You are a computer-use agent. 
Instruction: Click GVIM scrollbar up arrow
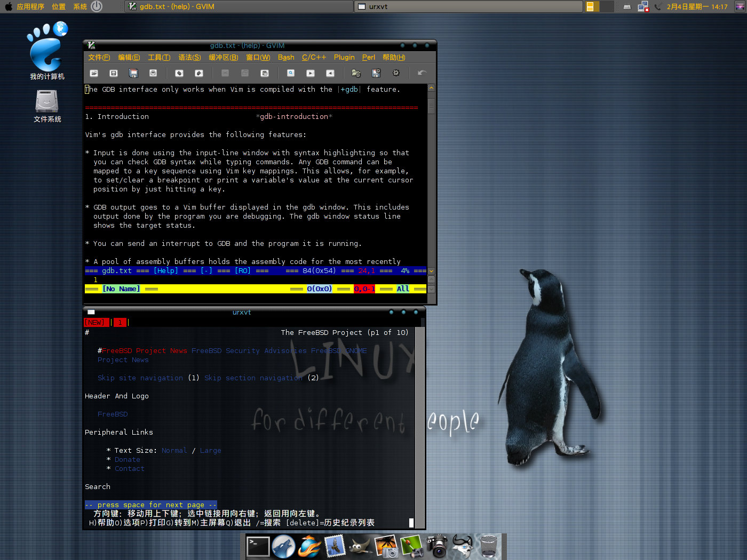click(431, 87)
